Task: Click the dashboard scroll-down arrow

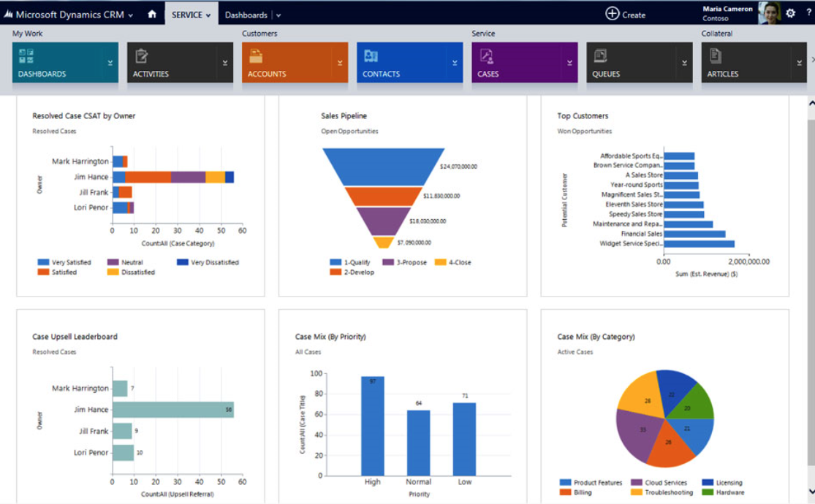Action: coord(811,492)
